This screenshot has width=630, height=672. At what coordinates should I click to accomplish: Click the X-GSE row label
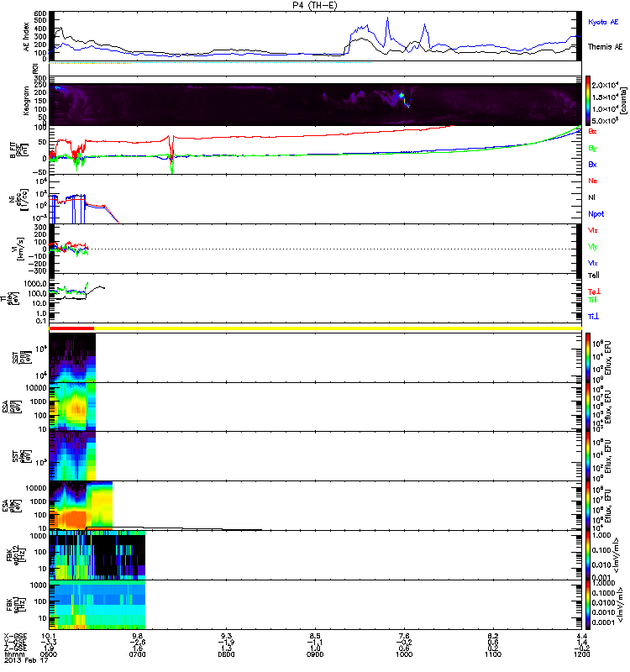[15, 636]
